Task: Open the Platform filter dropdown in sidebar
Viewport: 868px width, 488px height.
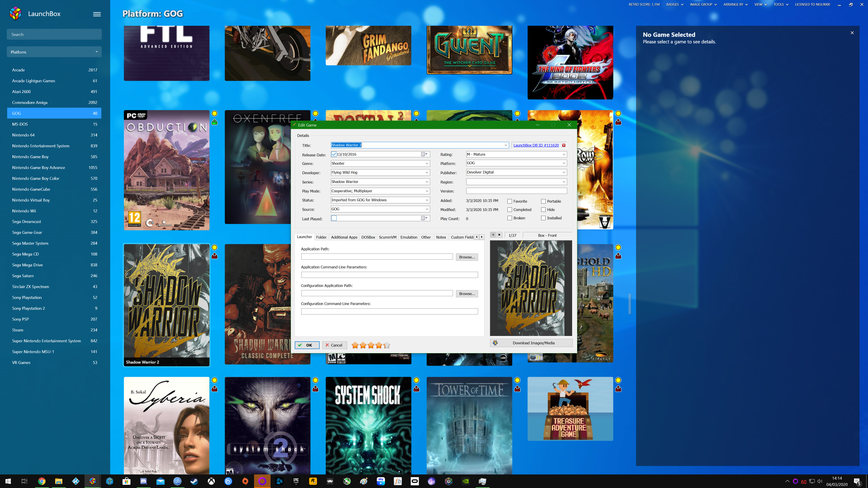Action: tap(54, 52)
